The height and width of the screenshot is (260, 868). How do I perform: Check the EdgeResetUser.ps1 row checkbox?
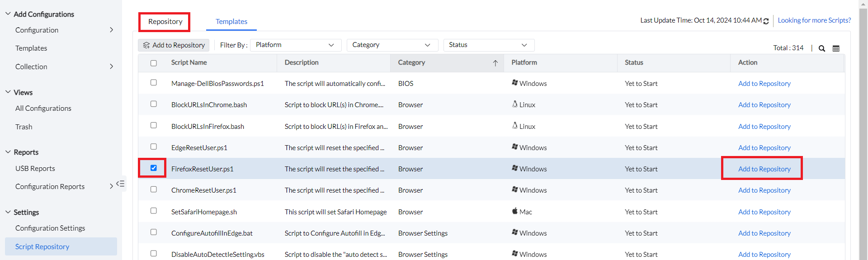(x=154, y=147)
